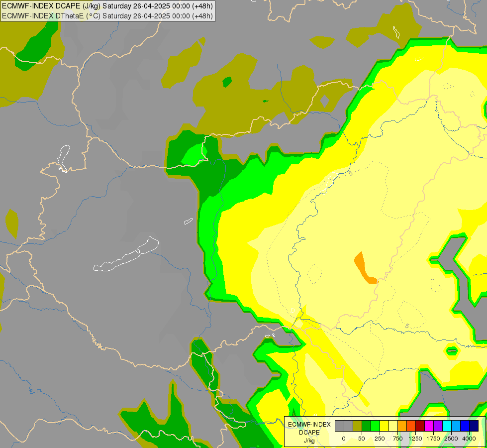This screenshot has height=448, width=487.
Task: Pick the light blue legend swatch
Action: (456, 426)
